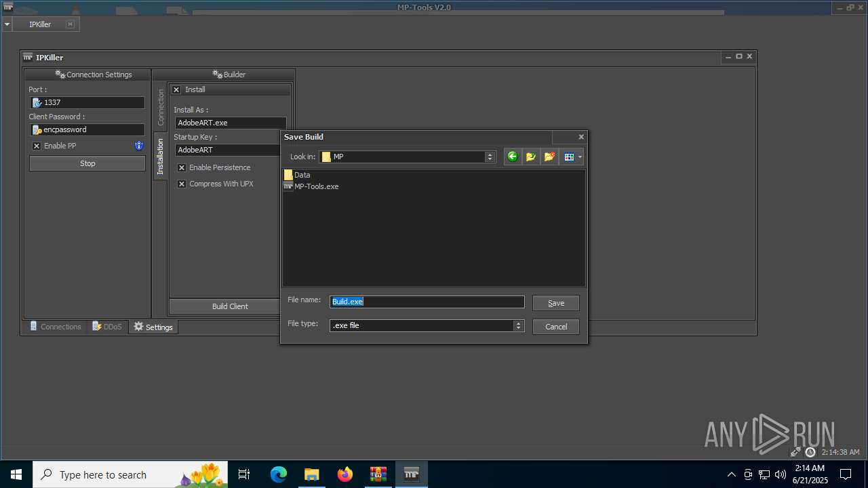The width and height of the screenshot is (868, 488).
Task: Expand the File type dropdown
Action: coord(519,325)
